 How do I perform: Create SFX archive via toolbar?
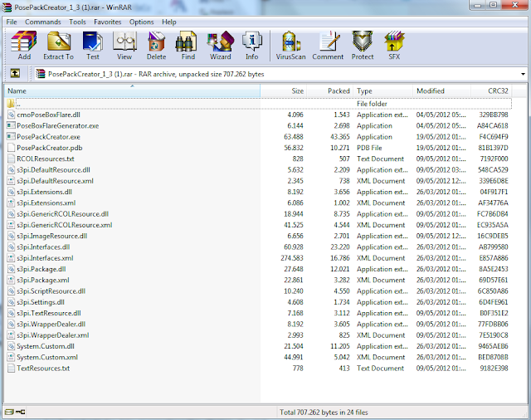pos(394,46)
